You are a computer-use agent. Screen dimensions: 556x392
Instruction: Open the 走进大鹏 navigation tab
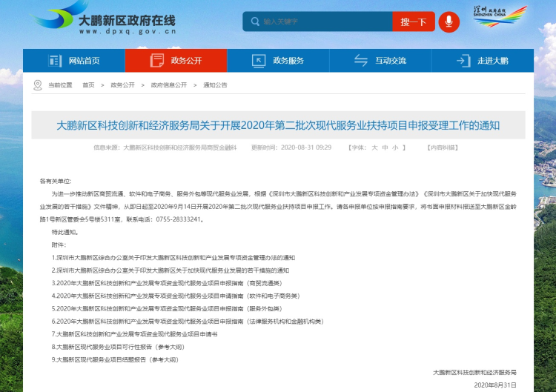coord(483,61)
